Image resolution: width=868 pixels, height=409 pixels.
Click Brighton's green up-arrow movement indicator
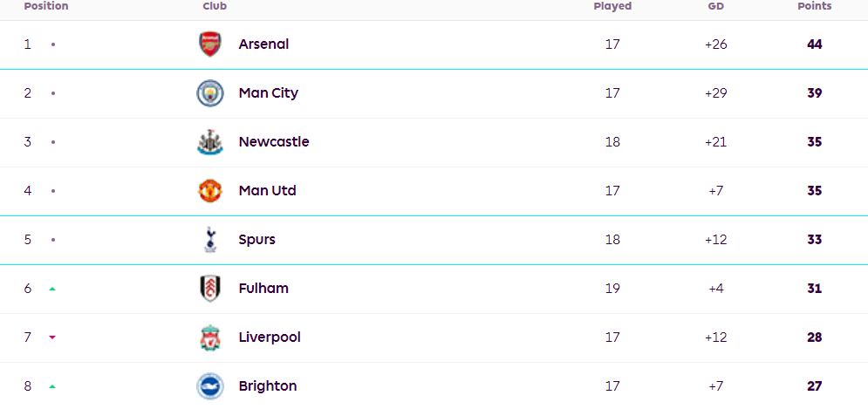(52, 386)
